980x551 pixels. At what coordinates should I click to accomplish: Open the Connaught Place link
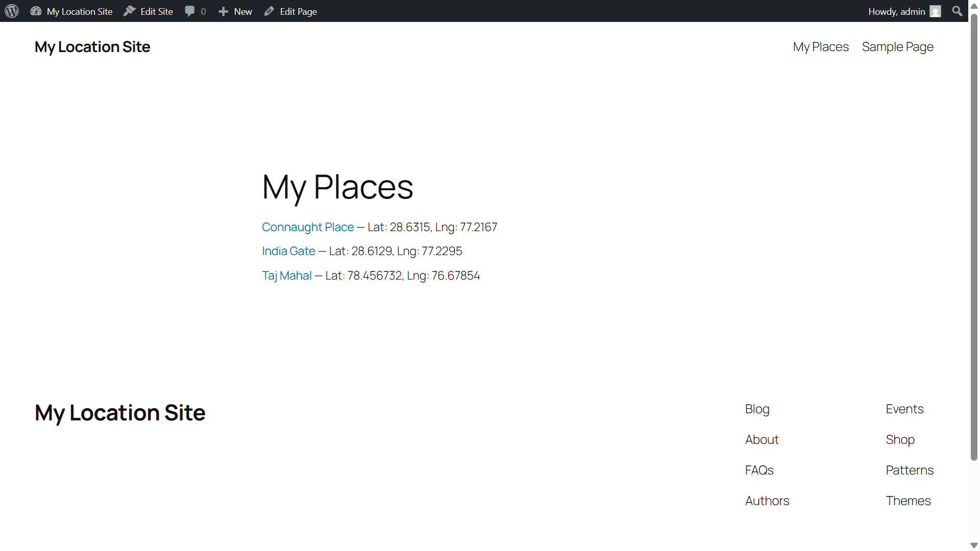308,227
